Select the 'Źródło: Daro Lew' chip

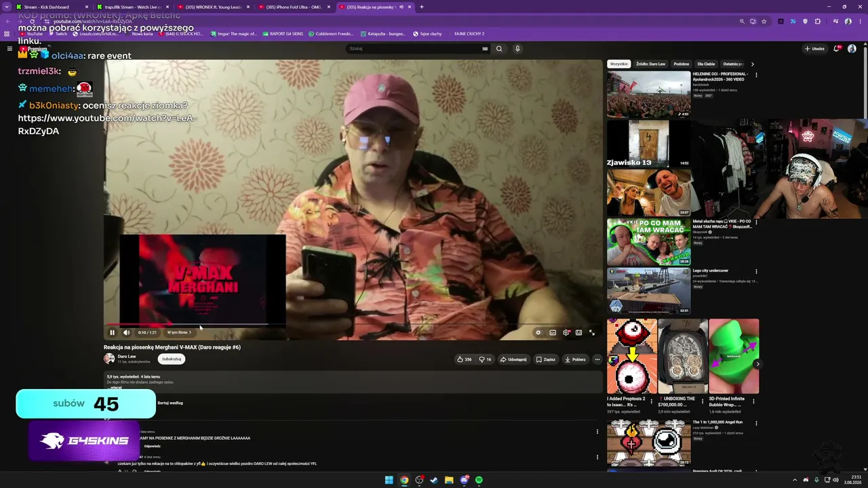[650, 64]
